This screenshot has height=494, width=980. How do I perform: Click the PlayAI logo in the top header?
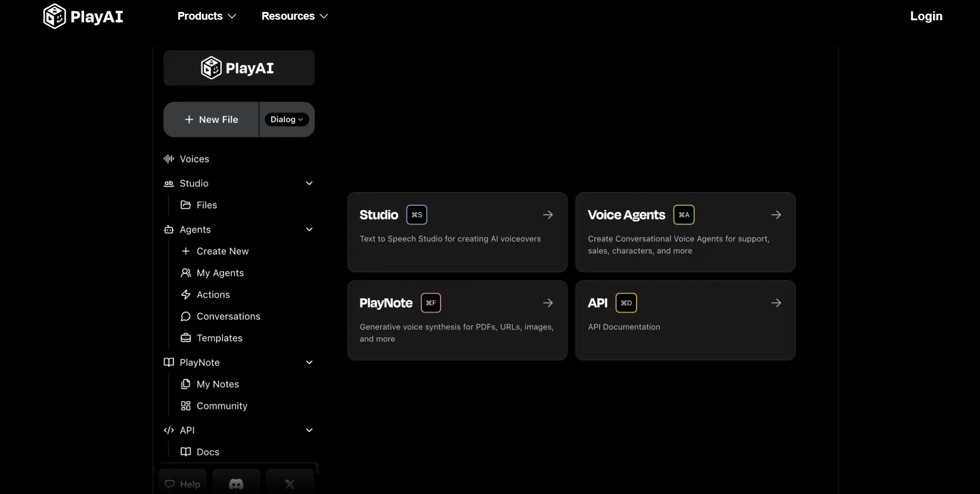(83, 16)
